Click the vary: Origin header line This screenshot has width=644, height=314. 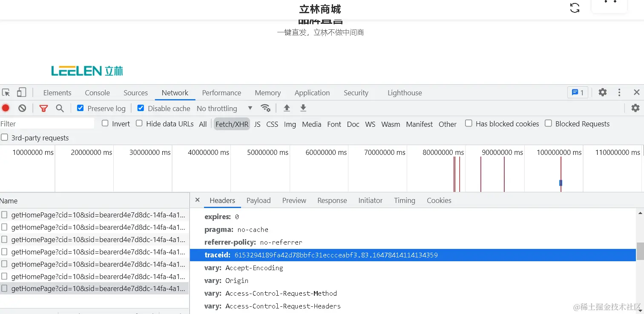[226, 280]
